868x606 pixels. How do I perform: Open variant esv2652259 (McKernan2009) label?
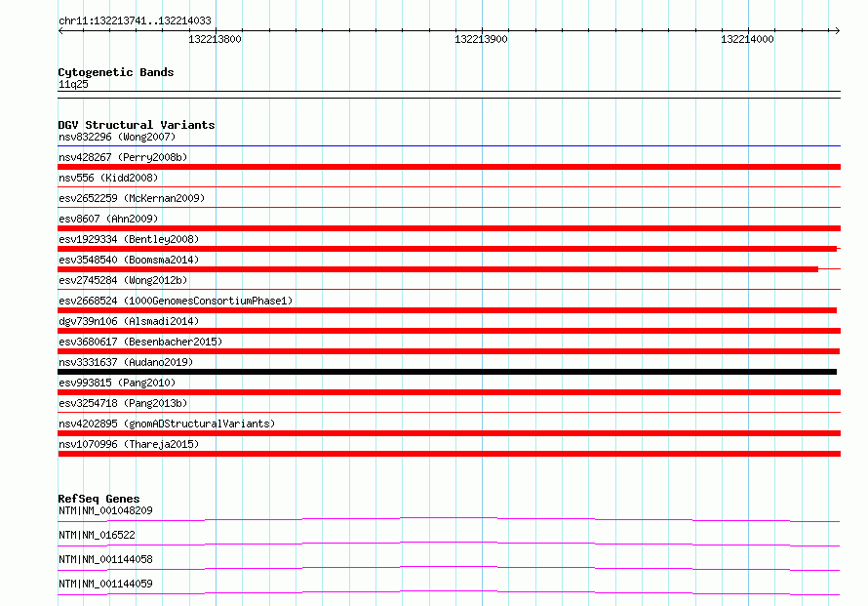tap(132, 198)
